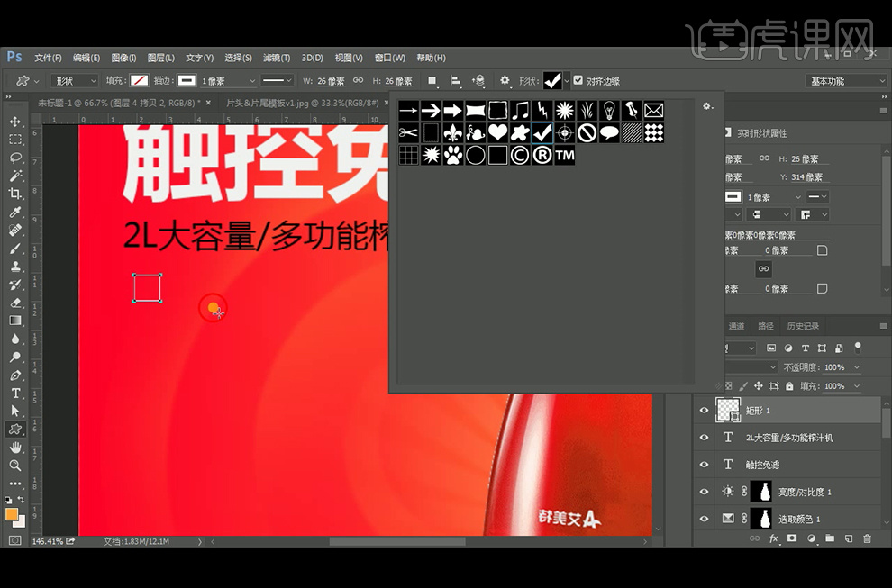Screen dimensions: 892x588
Task: Open the 窗口(W) menu
Action: pos(389,58)
